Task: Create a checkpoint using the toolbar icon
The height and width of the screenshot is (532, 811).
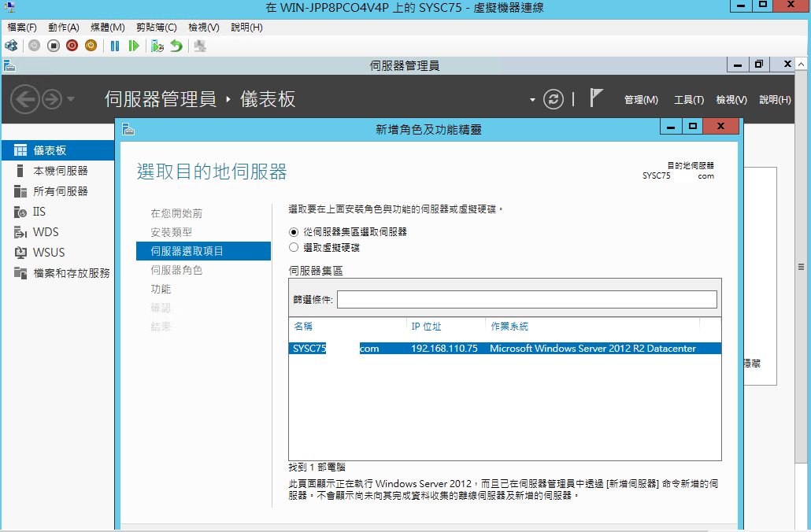Action: click(157, 46)
